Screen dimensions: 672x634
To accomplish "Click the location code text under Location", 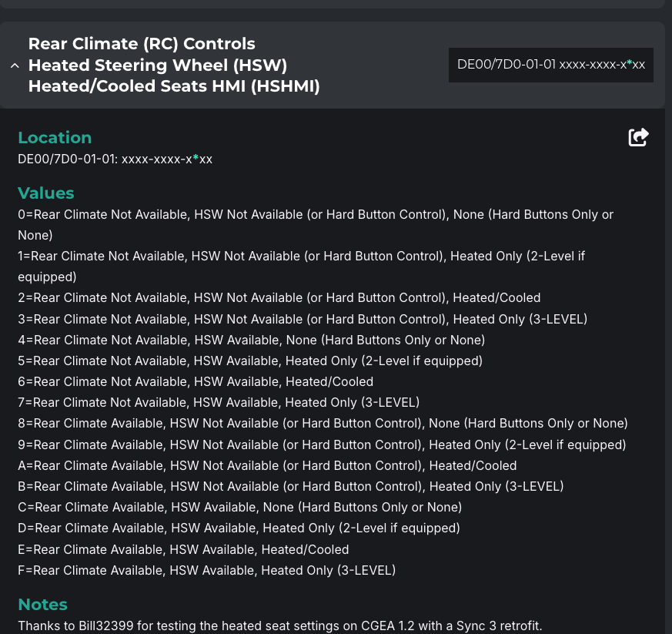I will click(x=115, y=159).
